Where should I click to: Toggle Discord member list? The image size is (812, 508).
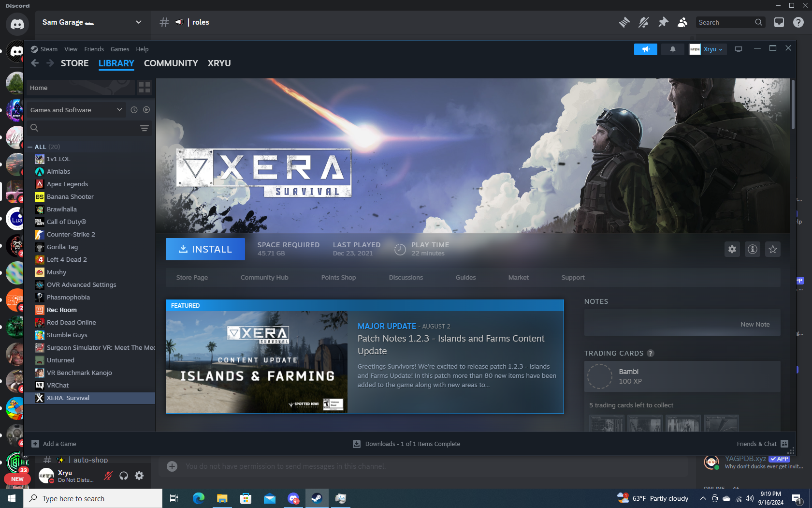[x=682, y=22]
